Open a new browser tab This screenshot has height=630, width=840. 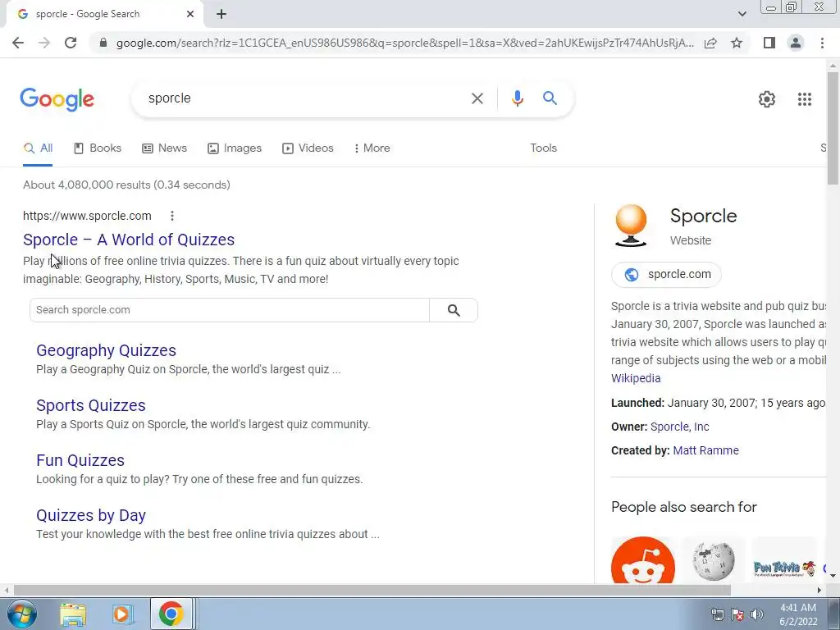[x=221, y=14]
